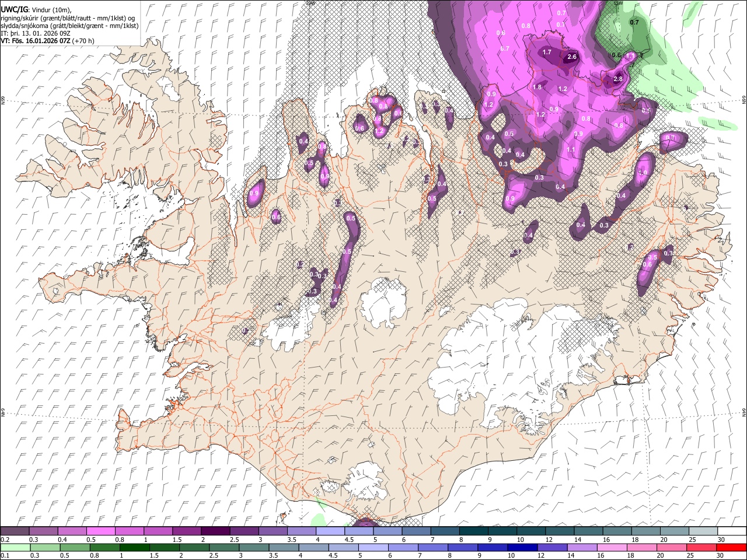747x560 pixels.
Task: Select the lavender 14–16 swatch, lower legend
Action: 582,547
